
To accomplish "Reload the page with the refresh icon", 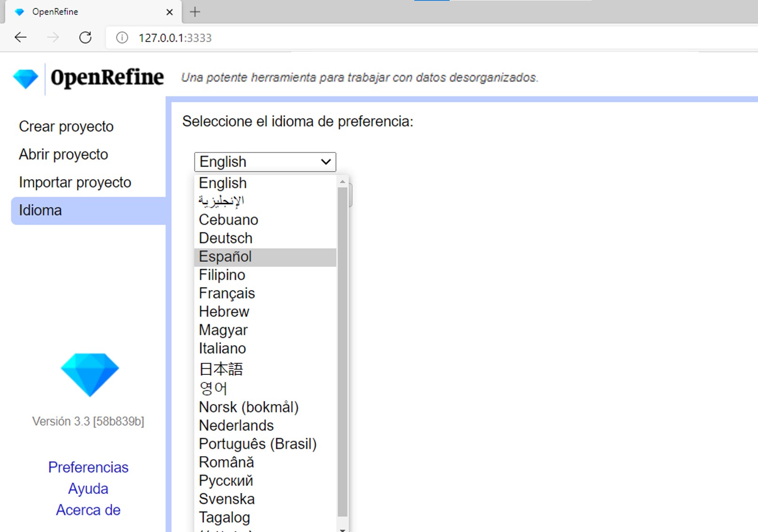I will 85,37.
